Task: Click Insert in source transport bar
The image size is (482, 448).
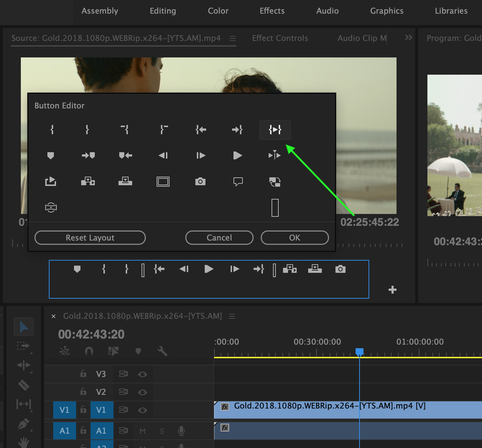Action: (290, 269)
